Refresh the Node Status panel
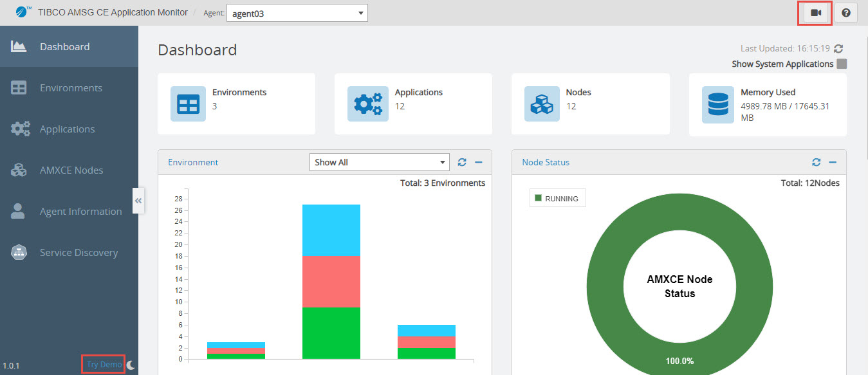The height and width of the screenshot is (375, 868). point(817,162)
